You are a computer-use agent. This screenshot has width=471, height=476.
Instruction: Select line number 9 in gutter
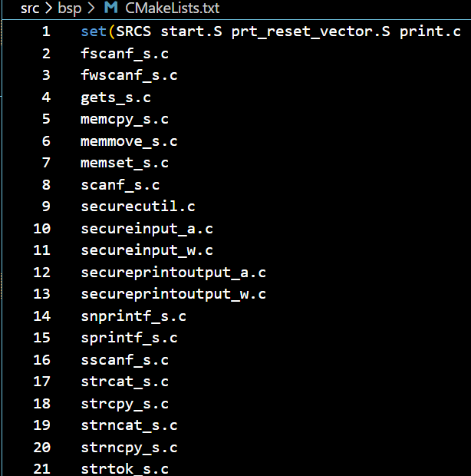click(46, 207)
